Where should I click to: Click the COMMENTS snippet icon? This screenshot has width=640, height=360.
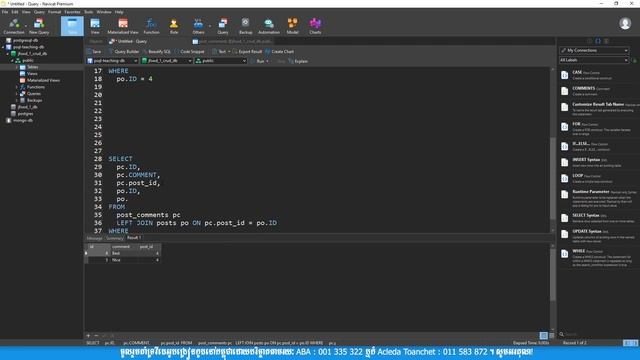(564, 91)
